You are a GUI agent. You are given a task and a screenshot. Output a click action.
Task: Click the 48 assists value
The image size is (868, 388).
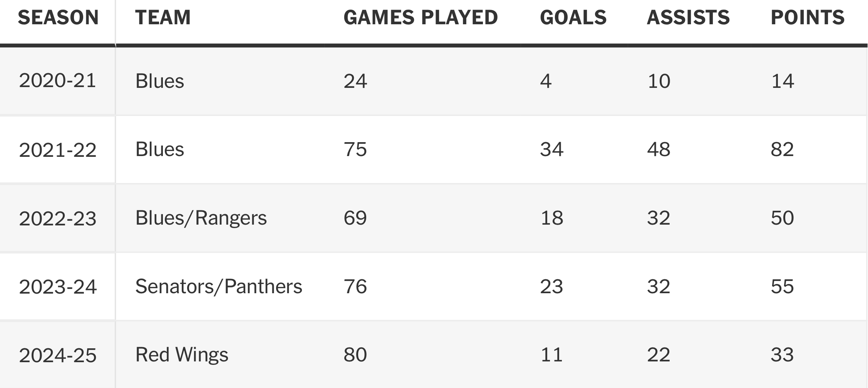pos(659,149)
